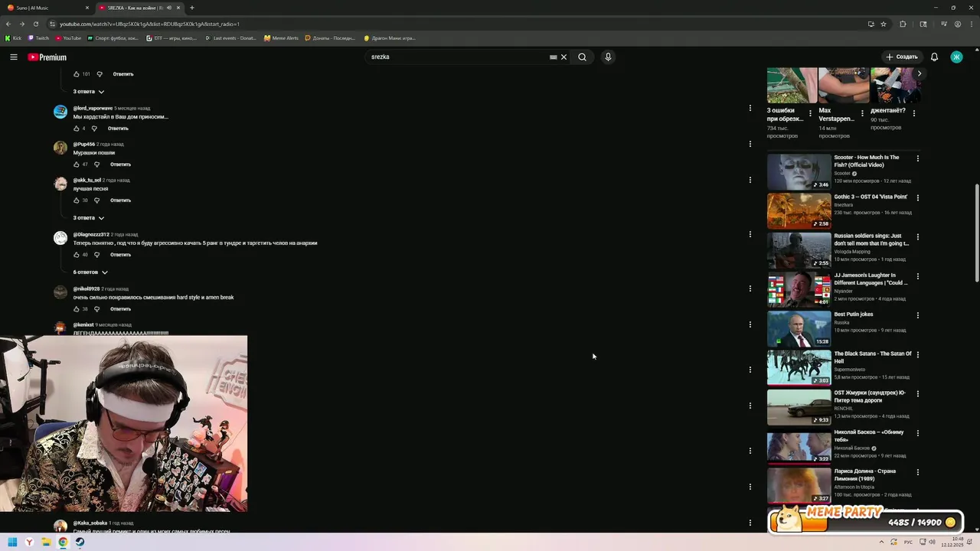The image size is (980, 551).
Task: Open Николай Басков Обниму тебя video title
Action: [869, 436]
